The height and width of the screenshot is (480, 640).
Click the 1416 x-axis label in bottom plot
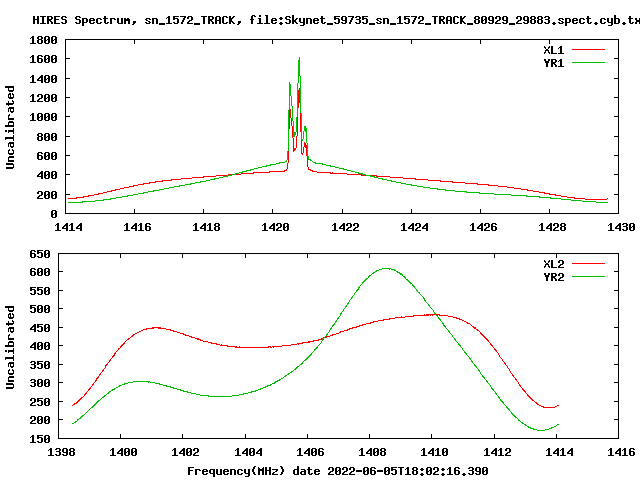[x=621, y=452]
